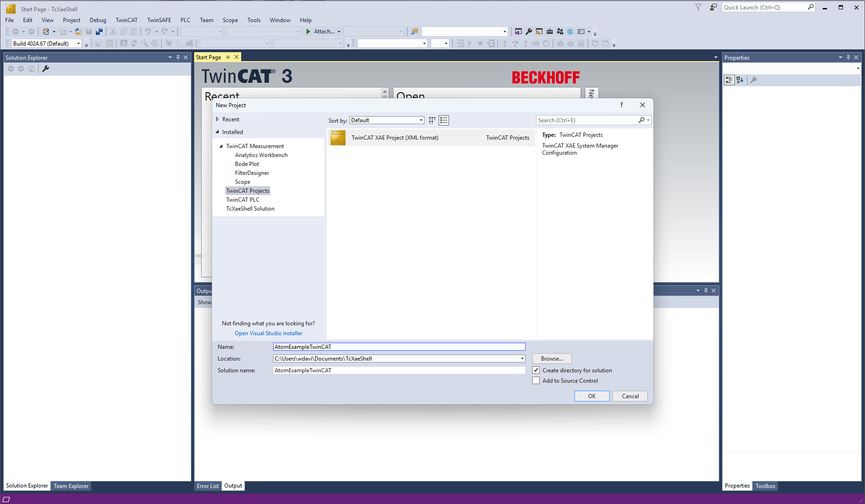Click the Solution Explorer home icon
865x504 pixels.
click(31, 69)
